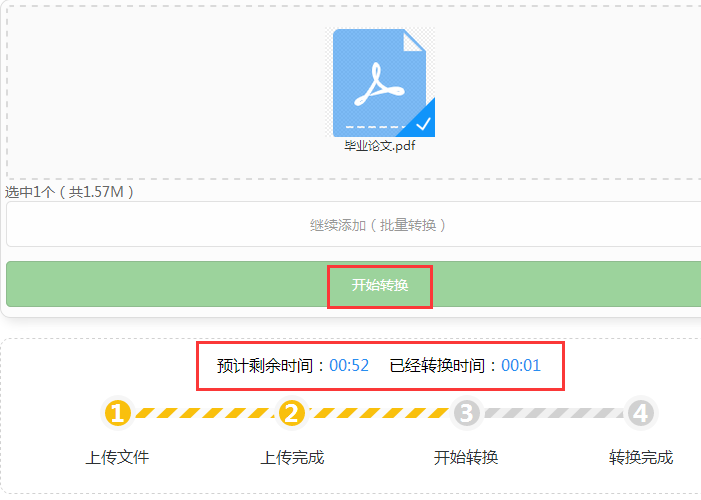Click step 4 circle icon
This screenshot has height=500, width=701.
(641, 413)
